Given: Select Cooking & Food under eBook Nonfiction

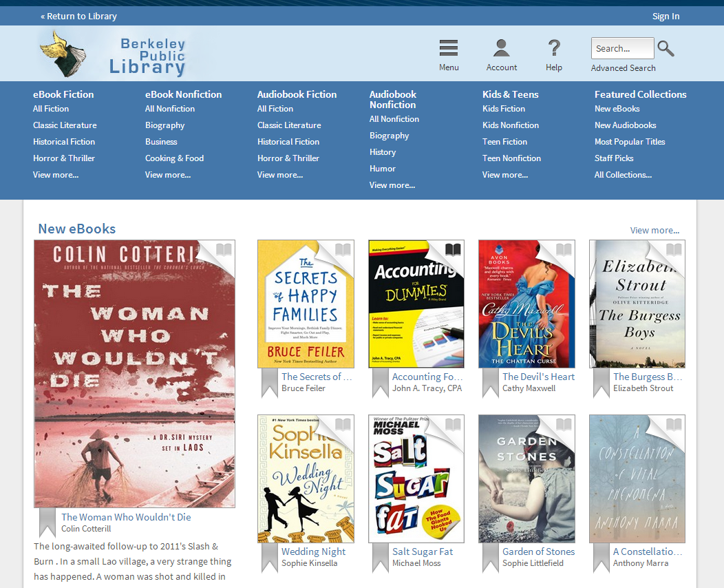Looking at the screenshot, I should point(175,158).
